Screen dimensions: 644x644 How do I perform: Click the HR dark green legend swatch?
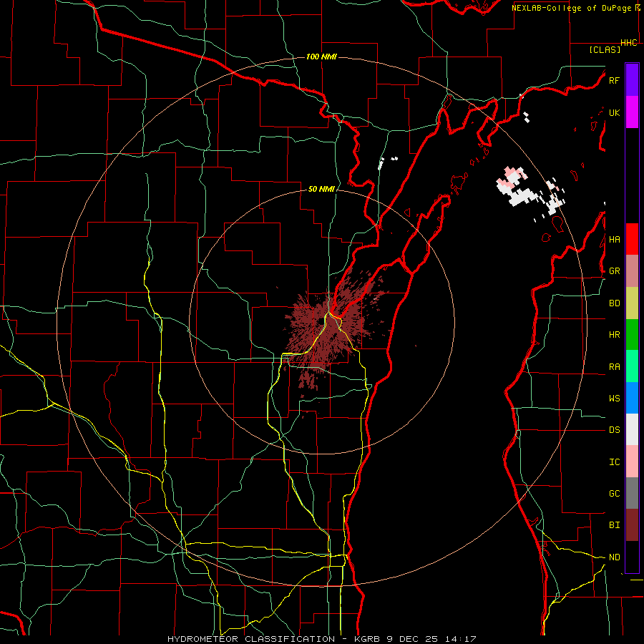[632, 335]
